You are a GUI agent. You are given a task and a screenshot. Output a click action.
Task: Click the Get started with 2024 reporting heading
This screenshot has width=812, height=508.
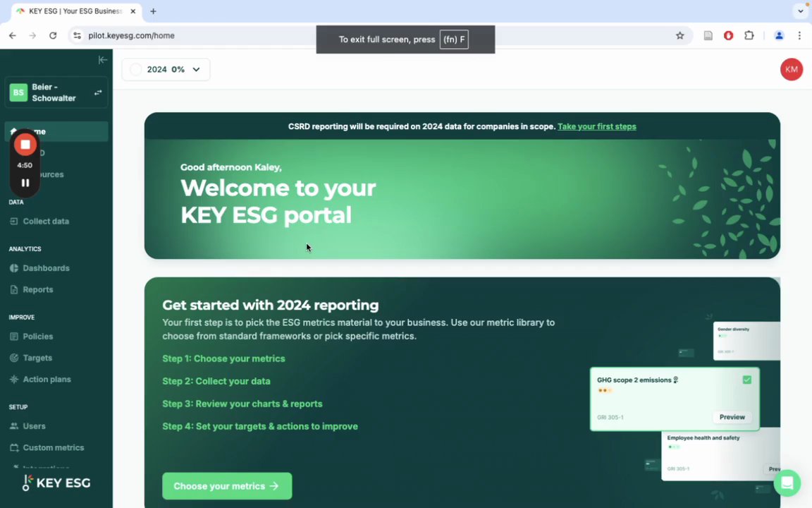click(x=271, y=305)
